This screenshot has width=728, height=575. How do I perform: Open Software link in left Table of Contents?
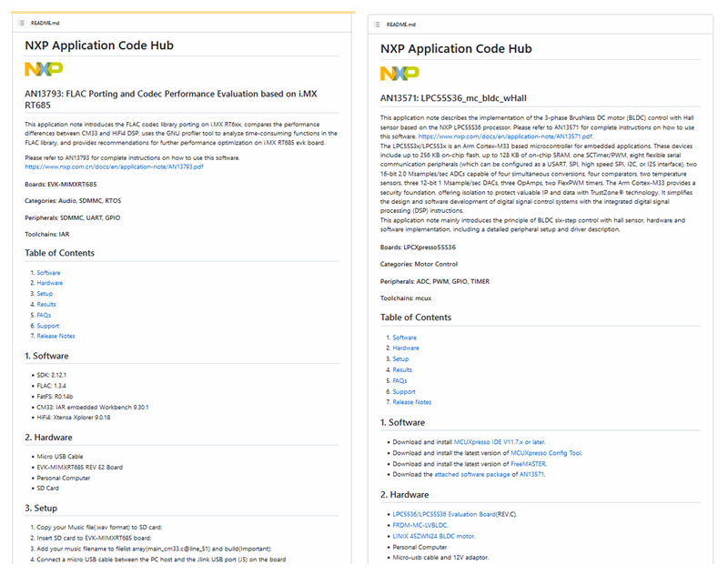coord(48,273)
